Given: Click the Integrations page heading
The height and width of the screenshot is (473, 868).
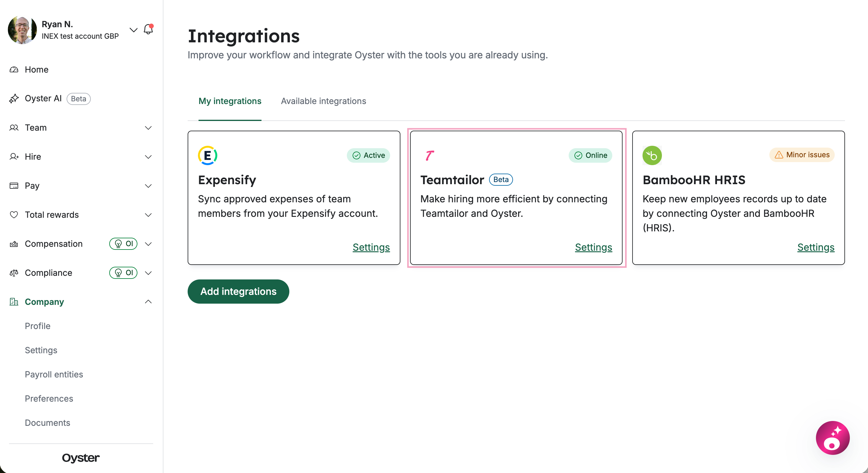Looking at the screenshot, I should click(x=244, y=36).
